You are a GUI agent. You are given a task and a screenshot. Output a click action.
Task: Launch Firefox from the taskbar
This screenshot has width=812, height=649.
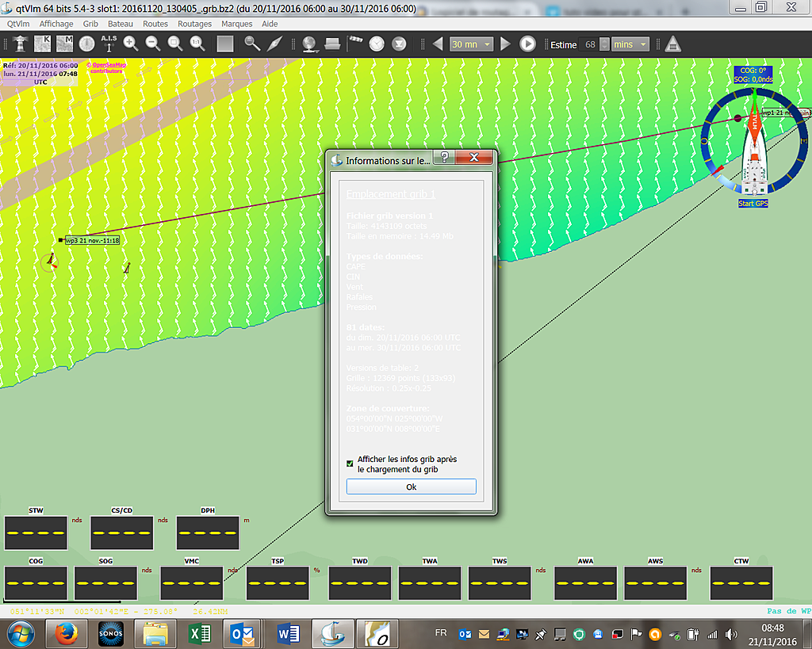click(67, 634)
